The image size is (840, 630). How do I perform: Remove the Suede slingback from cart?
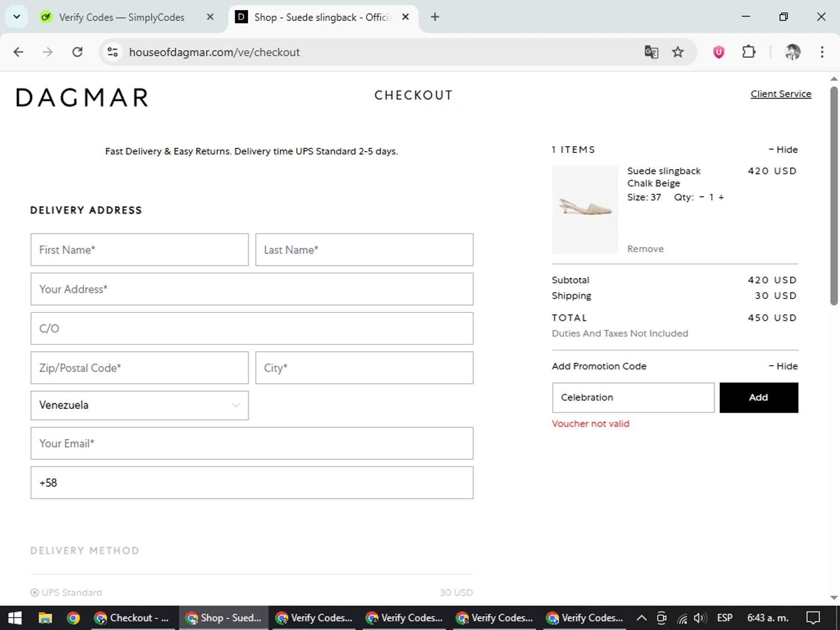(x=645, y=249)
